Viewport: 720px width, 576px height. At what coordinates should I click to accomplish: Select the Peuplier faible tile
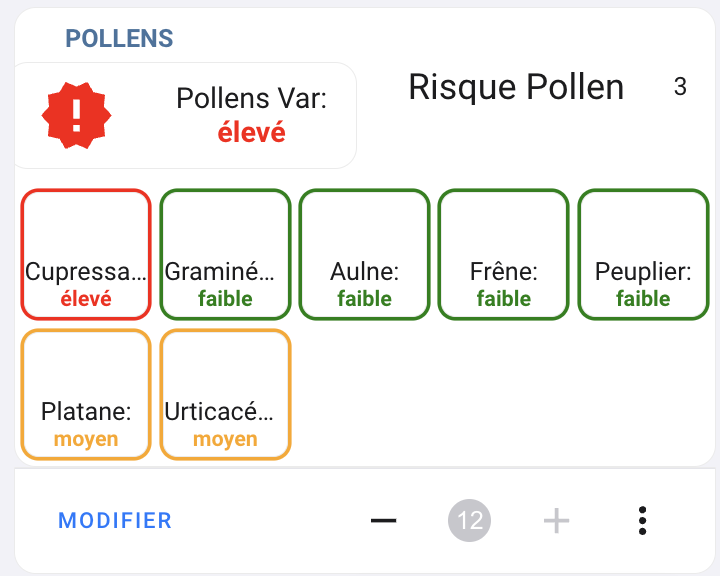tap(643, 255)
